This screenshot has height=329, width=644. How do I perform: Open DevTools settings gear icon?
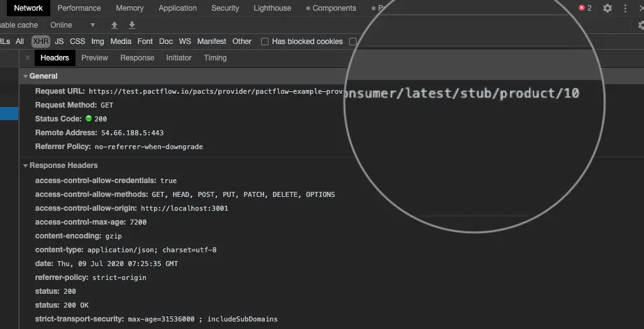coord(607,8)
